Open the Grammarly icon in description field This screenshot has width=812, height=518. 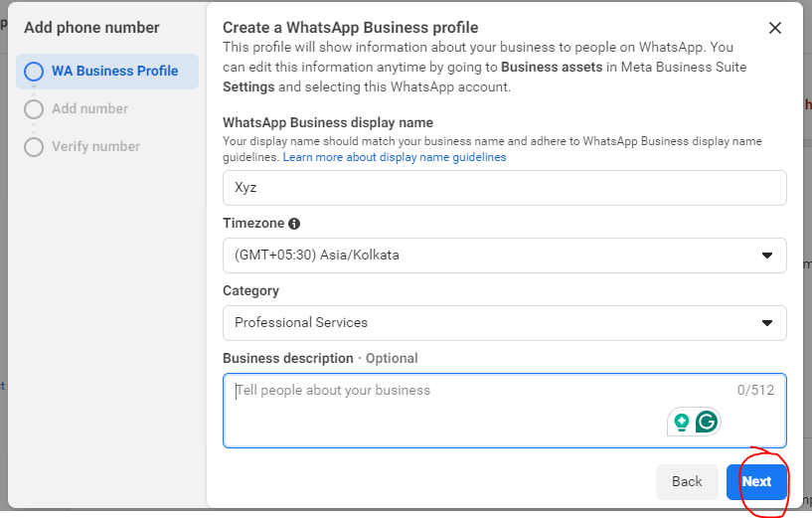coord(707,422)
